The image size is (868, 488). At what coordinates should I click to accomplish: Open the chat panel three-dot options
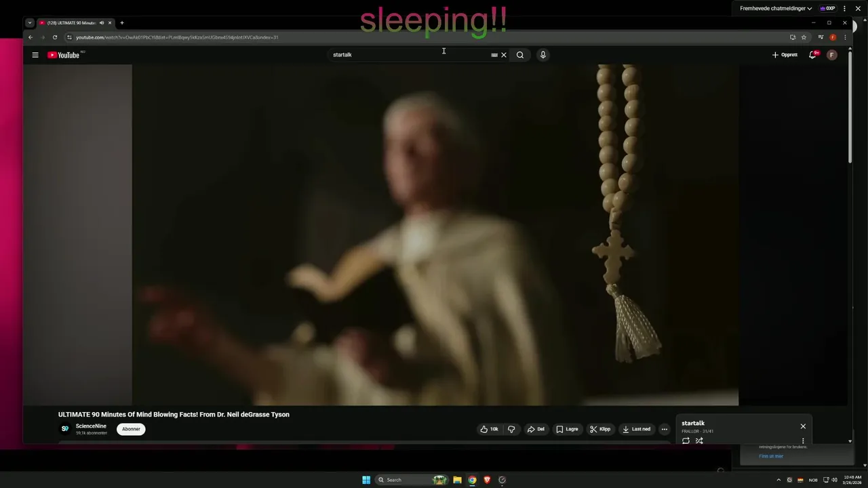click(x=845, y=9)
